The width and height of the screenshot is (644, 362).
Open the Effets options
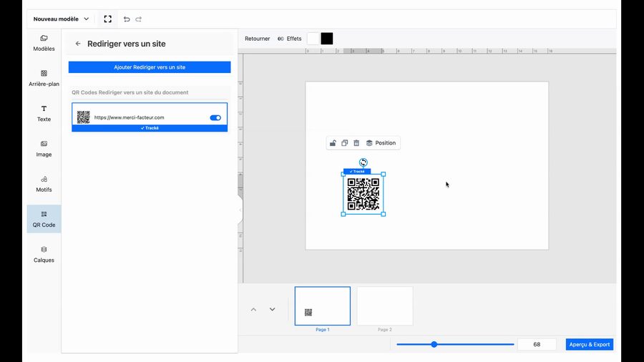coord(290,39)
